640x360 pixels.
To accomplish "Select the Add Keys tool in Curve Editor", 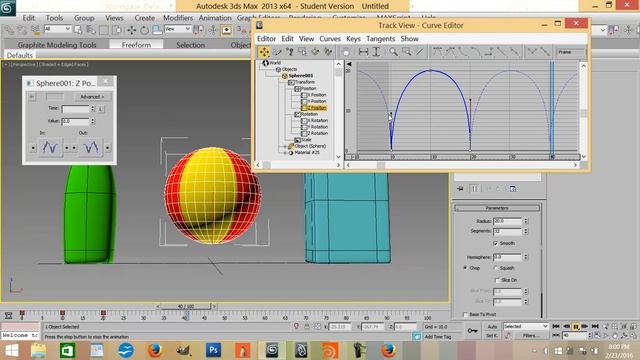I will pyautogui.click(x=290, y=52).
